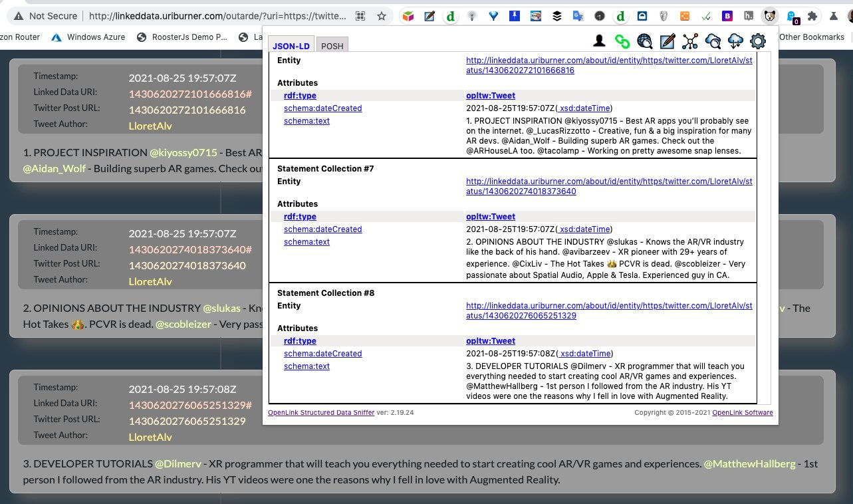Screen dimensions: 853x504
Task: Open Other Bookmarks folder
Action: [811, 37]
